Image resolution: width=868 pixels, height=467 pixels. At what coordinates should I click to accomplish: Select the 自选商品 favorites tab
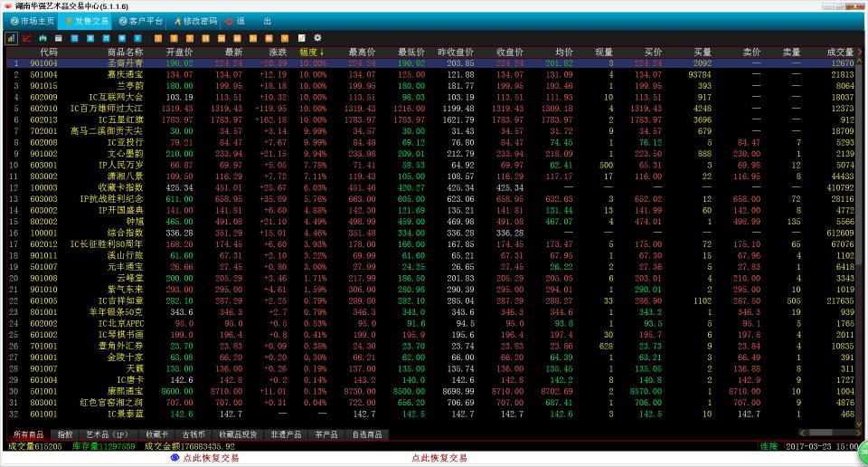[366, 435]
